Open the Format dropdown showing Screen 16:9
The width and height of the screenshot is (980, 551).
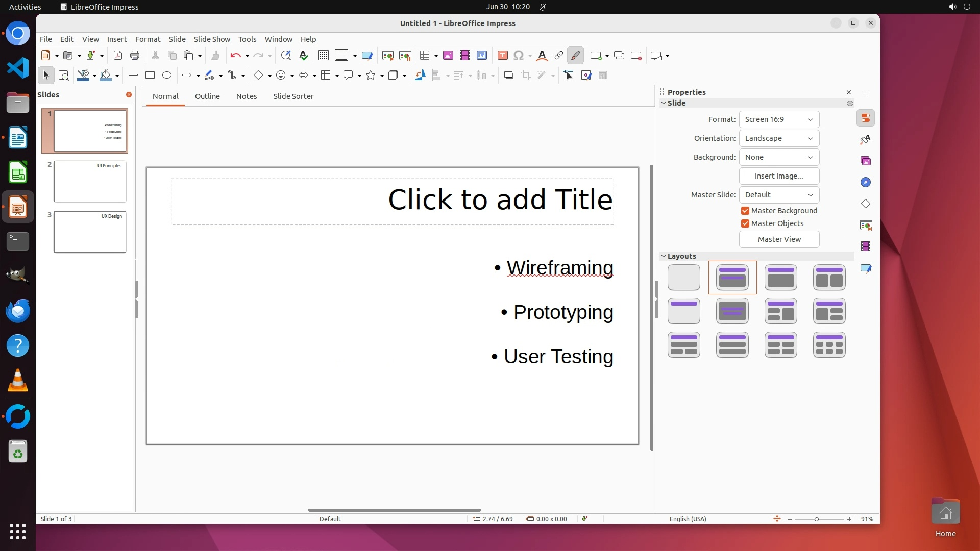(779, 119)
